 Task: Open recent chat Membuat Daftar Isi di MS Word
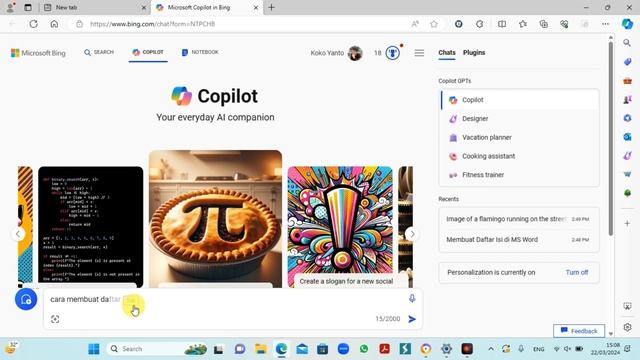coord(519,240)
